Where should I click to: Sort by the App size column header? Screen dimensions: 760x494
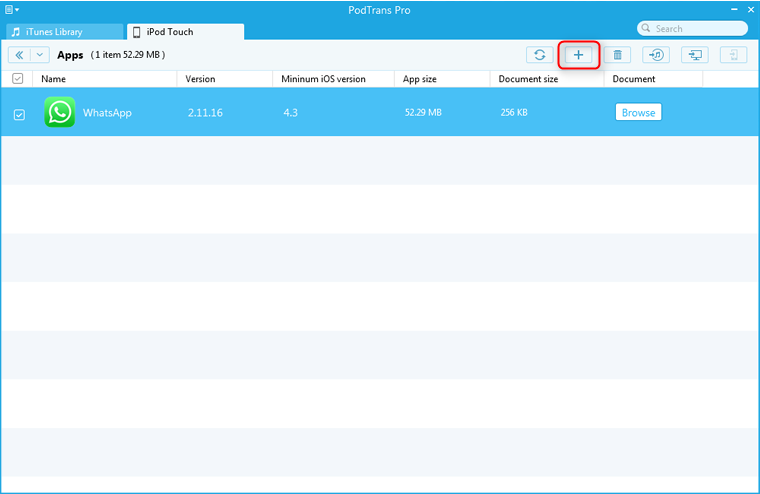(442, 79)
